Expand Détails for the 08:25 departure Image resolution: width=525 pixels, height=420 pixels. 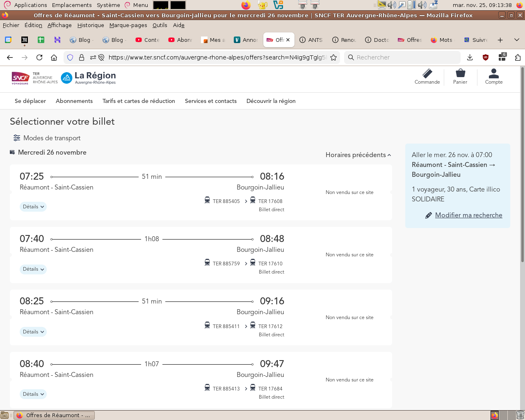tap(33, 332)
